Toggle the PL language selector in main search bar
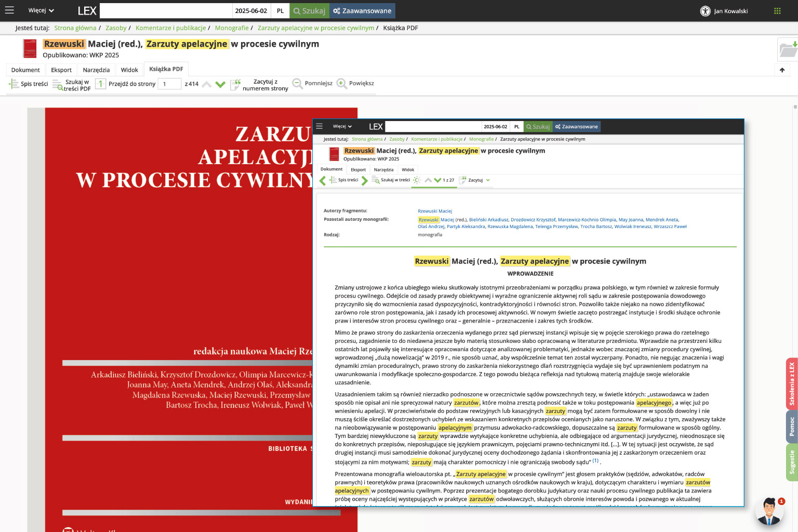 click(x=280, y=11)
